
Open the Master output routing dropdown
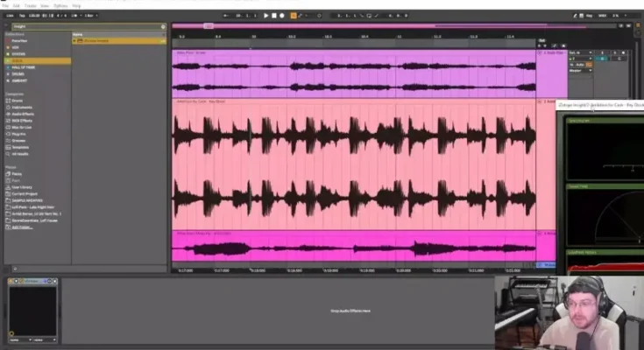tap(579, 71)
